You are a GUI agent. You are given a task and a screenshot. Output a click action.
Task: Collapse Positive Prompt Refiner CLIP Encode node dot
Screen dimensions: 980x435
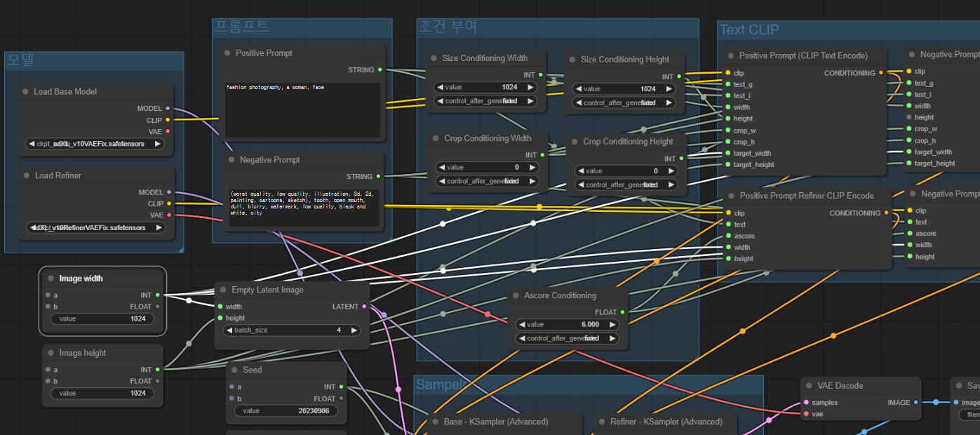[732, 196]
